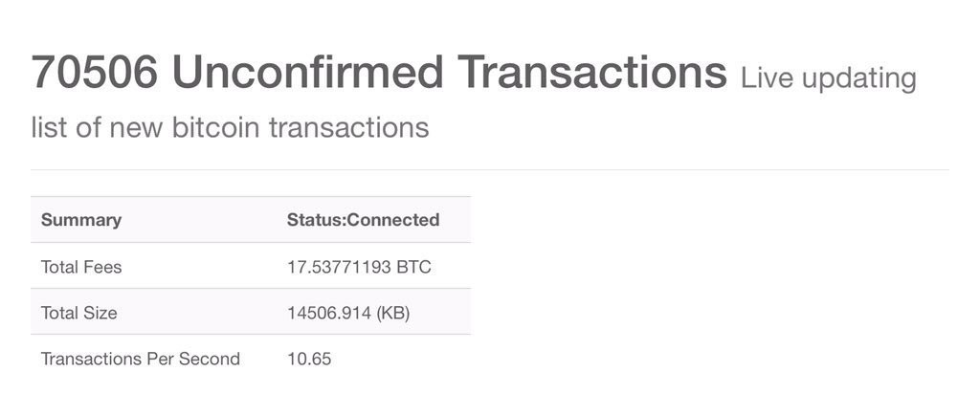
Task: Click the 70506 count in the heading
Action: [x=94, y=73]
